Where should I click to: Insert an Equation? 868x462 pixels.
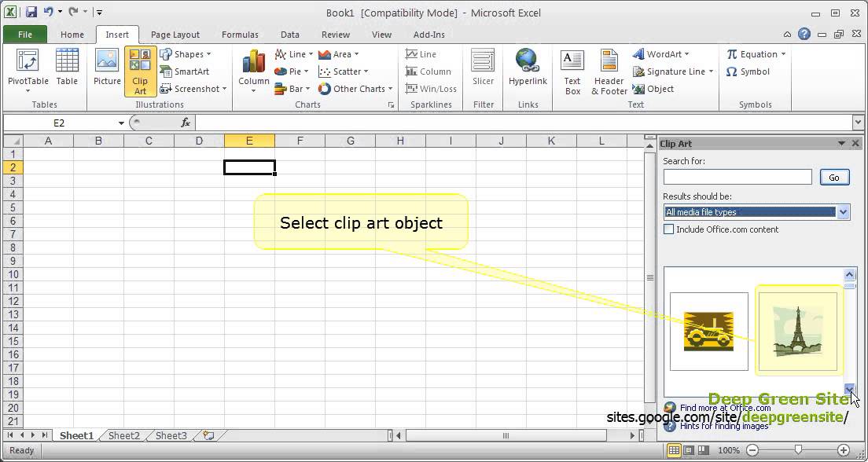point(752,53)
